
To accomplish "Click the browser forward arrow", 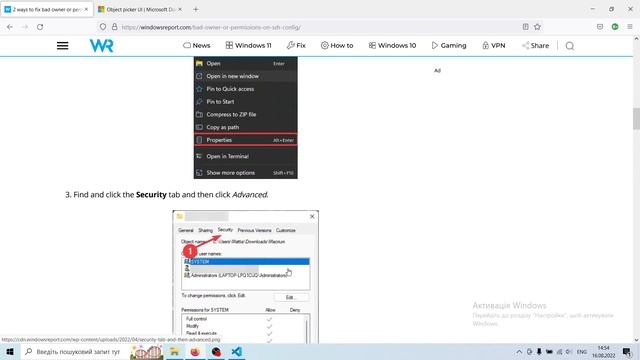I will pyautogui.click(x=25, y=27).
